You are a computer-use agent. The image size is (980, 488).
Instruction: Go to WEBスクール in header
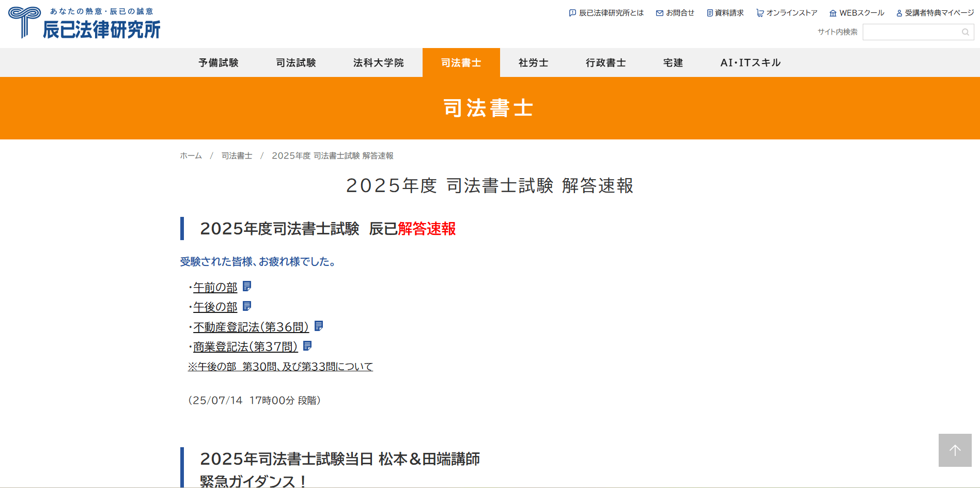coord(857,13)
